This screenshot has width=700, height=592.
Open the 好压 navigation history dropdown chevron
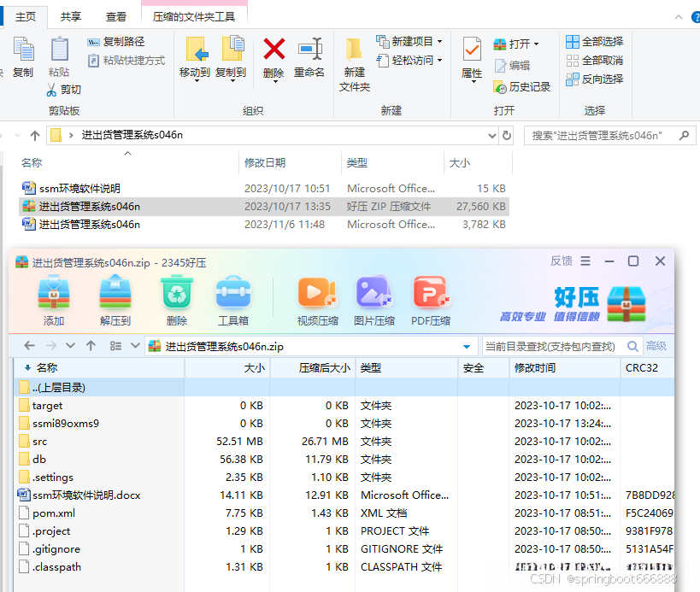(71, 346)
